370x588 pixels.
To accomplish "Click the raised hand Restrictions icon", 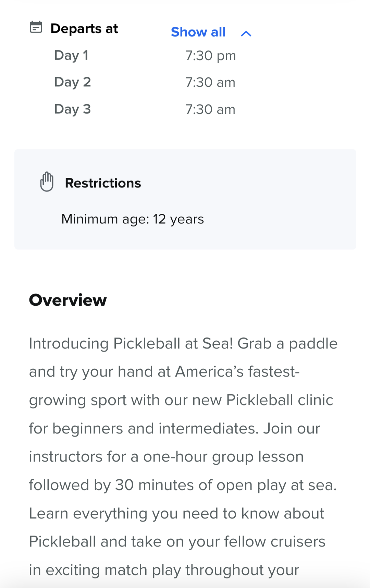I will coord(47,182).
